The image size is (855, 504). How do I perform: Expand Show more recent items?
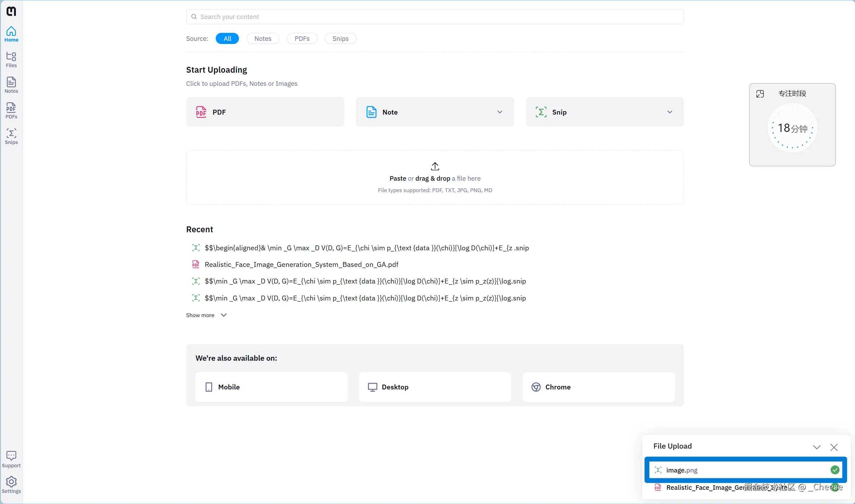click(206, 315)
